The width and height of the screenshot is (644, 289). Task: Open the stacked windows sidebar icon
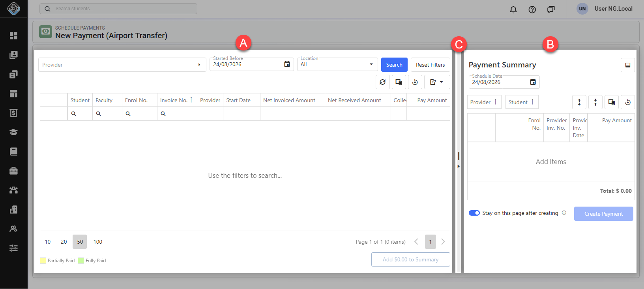(x=13, y=74)
